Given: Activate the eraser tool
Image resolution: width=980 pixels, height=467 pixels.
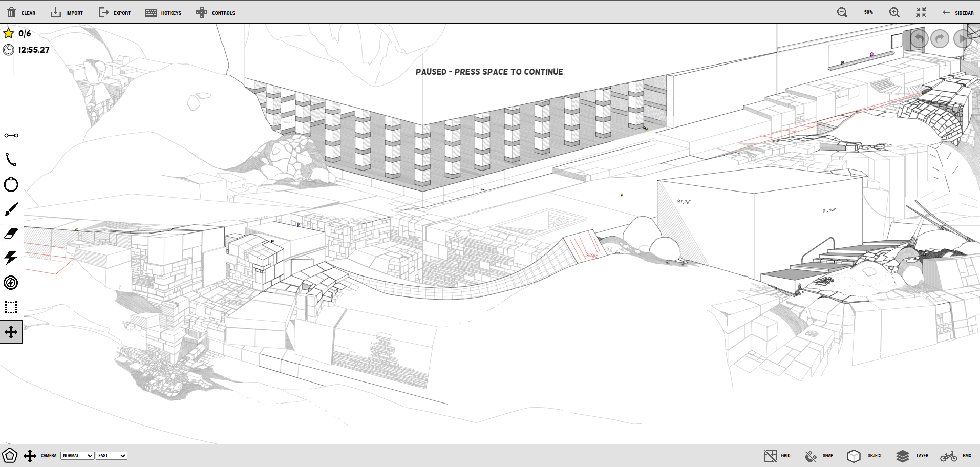Looking at the screenshot, I should coord(11,233).
